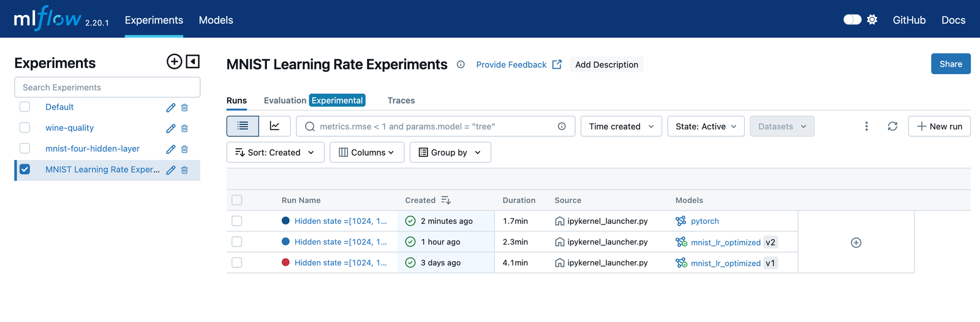This screenshot has height=322, width=980.
Task: Open the Group by dropdown
Action: click(450, 153)
